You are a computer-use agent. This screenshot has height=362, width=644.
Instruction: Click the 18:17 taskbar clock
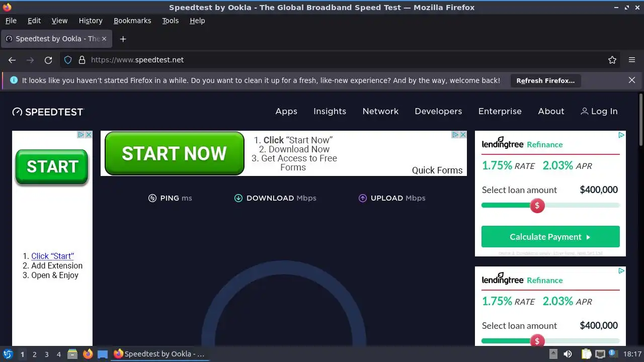(632, 354)
